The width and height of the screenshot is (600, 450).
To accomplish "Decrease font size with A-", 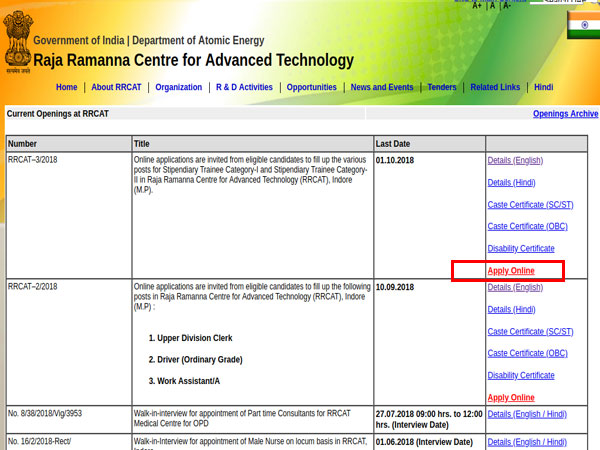I will pos(507,5).
